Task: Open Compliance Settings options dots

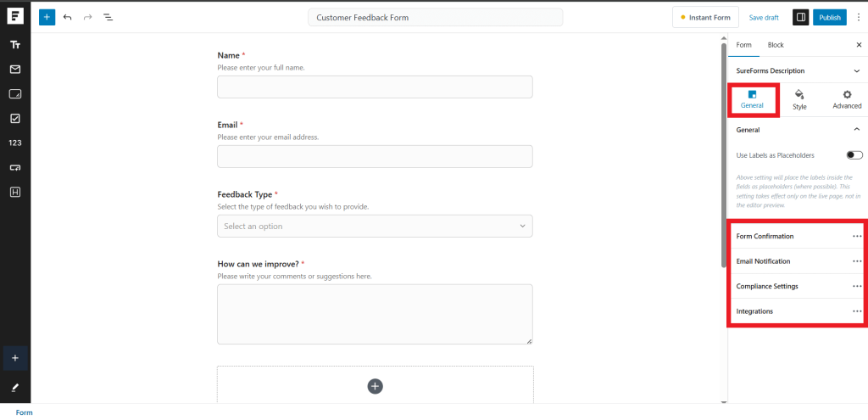Action: (x=857, y=287)
